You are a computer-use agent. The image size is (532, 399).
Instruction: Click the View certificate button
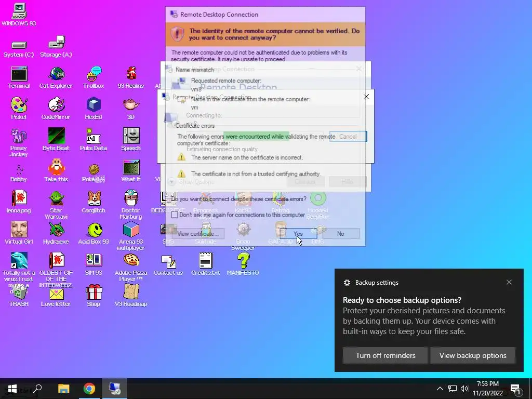tap(198, 233)
